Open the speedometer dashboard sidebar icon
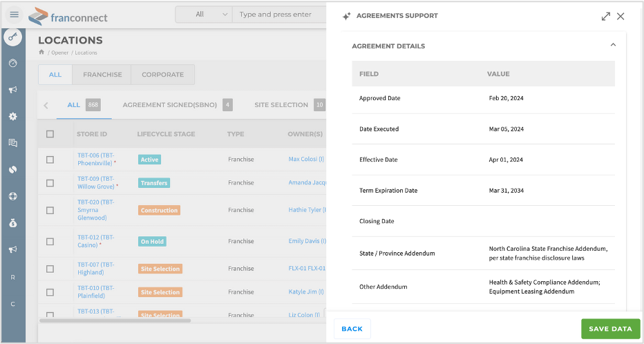The width and height of the screenshot is (644, 344). (x=12, y=63)
